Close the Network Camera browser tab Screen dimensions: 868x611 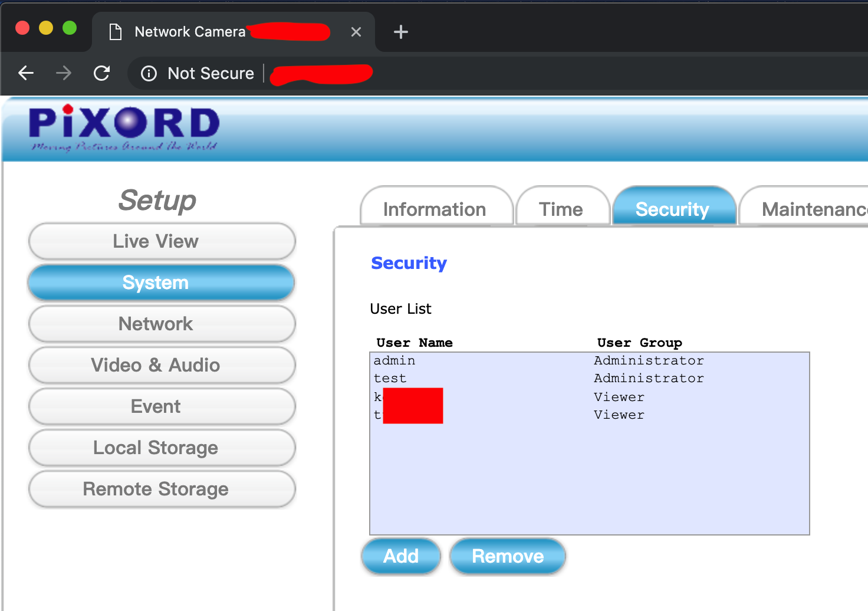[356, 32]
